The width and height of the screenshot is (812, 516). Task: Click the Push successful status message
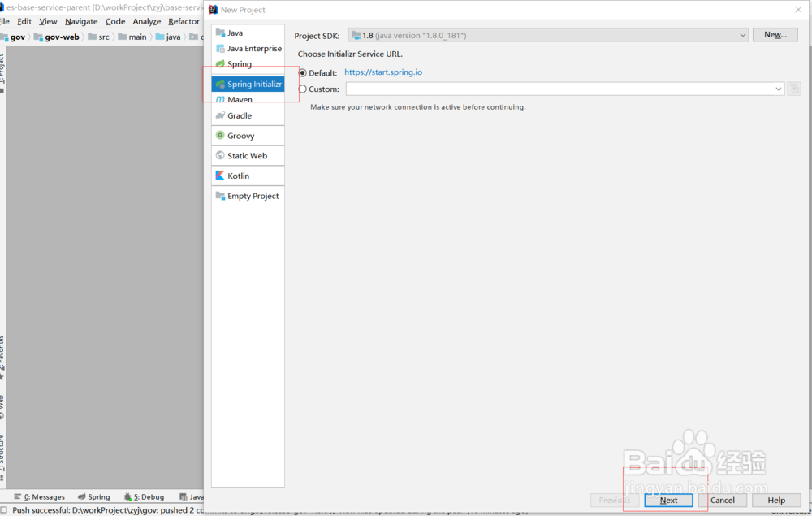106,510
